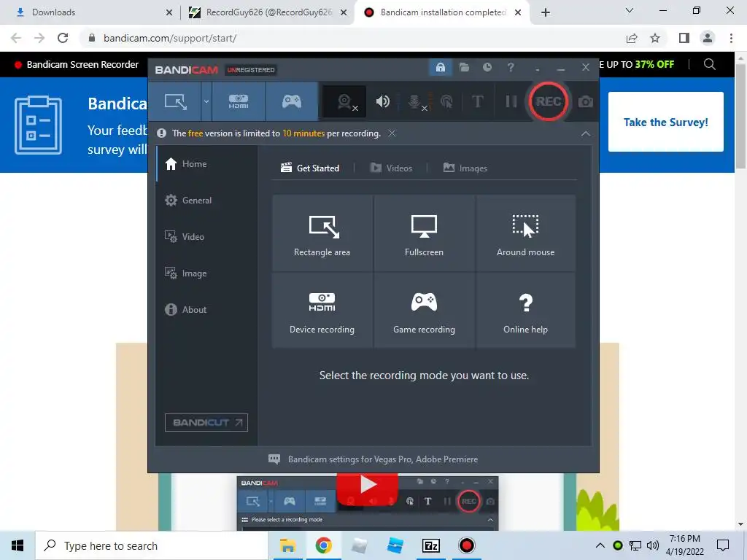The image size is (747, 560).
Task: Open Bandicam red record icon in taskbar
Action: 466,545
